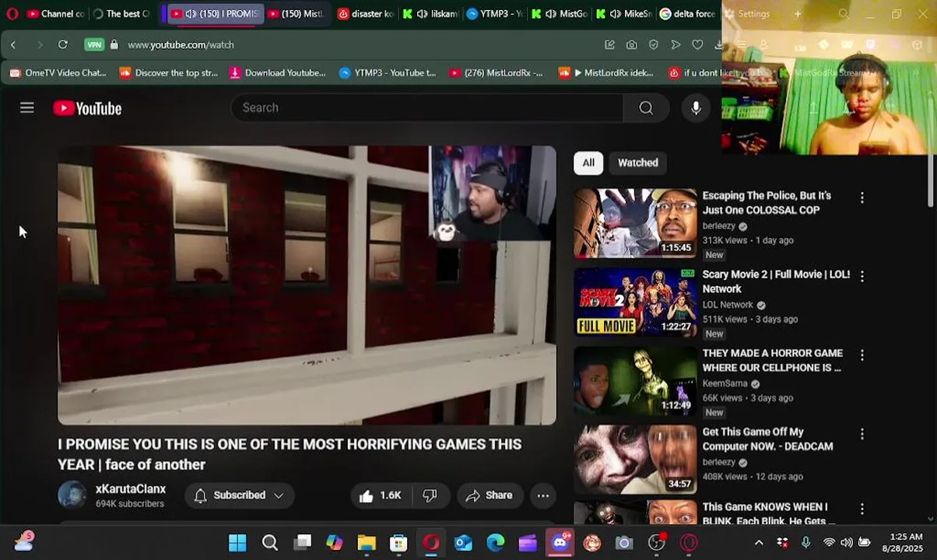Image resolution: width=937 pixels, height=560 pixels.
Task: Toggle the Opera VPN badge
Action: coord(94,45)
